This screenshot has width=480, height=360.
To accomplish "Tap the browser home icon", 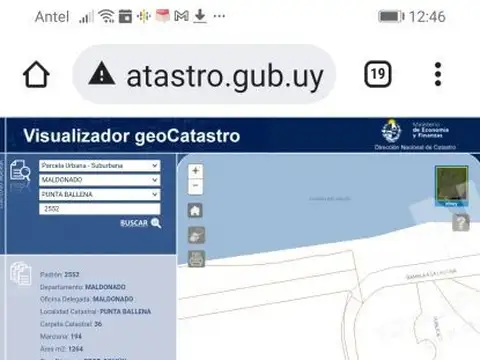I will pyautogui.click(x=36, y=74).
